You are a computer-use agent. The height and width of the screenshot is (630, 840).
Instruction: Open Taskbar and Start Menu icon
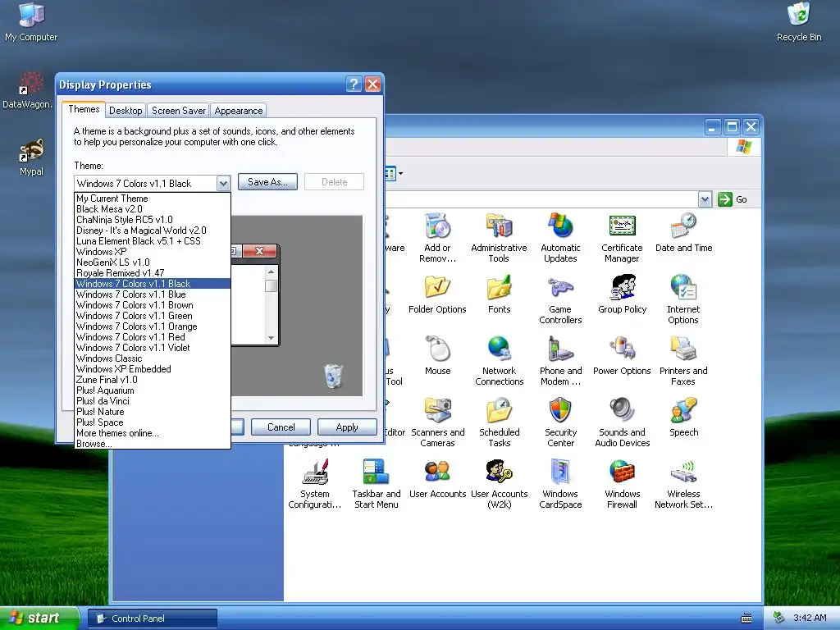pos(376,472)
